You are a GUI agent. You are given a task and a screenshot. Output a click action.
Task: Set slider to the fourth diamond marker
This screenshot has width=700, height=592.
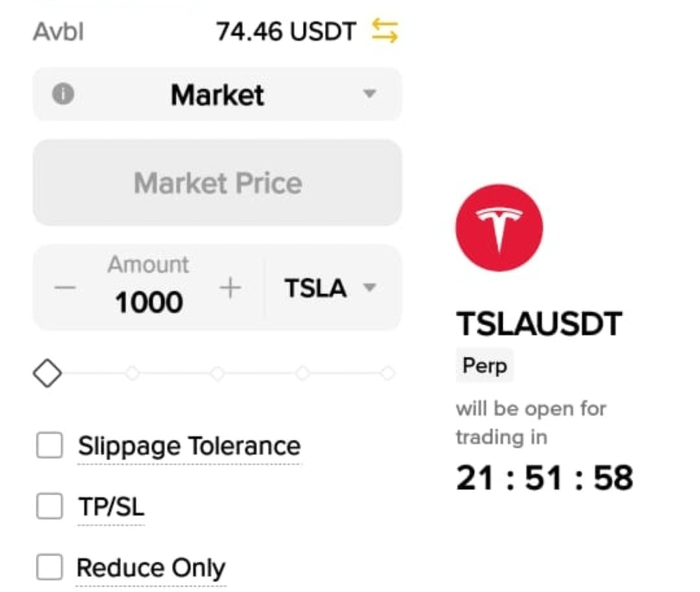click(x=302, y=373)
